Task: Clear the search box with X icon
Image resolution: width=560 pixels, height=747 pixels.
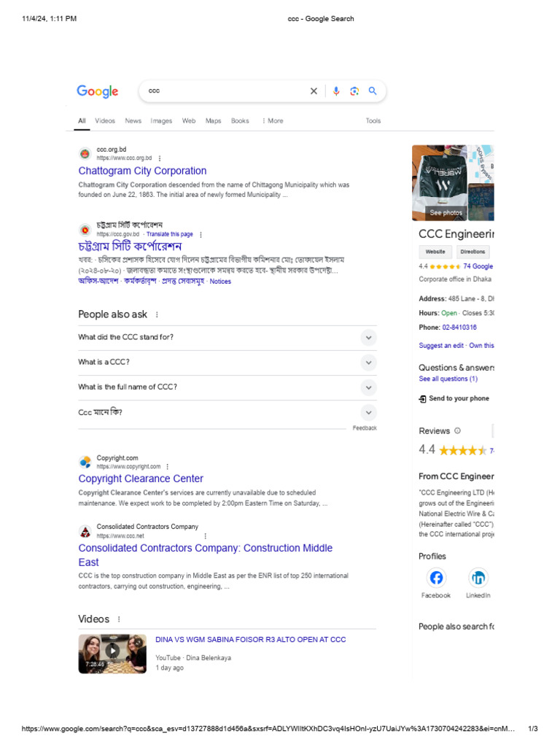Action: point(314,91)
